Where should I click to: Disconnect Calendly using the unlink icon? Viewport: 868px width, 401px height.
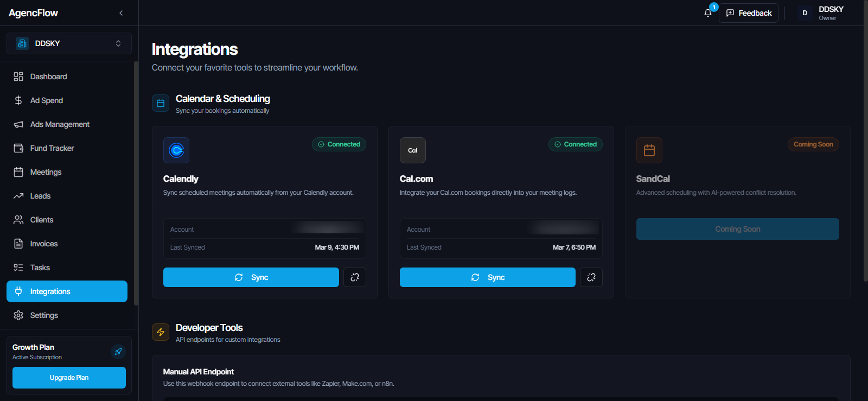[355, 277]
